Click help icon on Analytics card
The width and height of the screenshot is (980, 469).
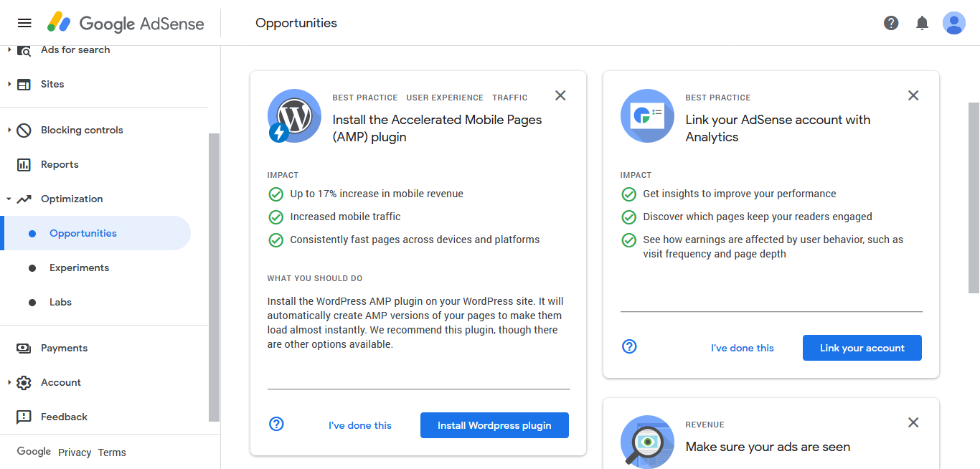(x=629, y=346)
